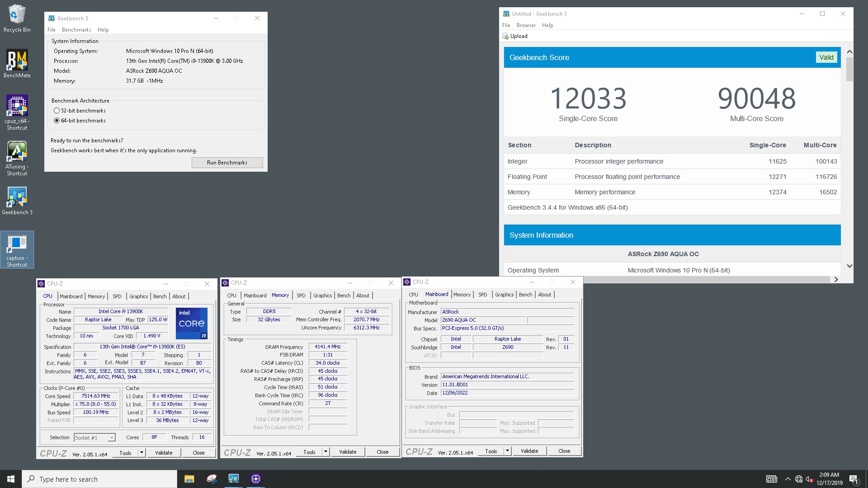Image resolution: width=868 pixels, height=488 pixels.
Task: Switch to Graphics tab in middle CPU-Z
Action: [x=323, y=296]
